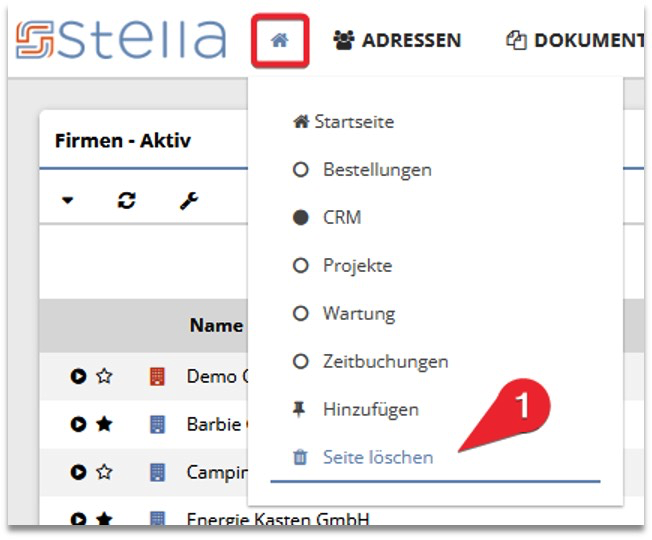This screenshot has height=540, width=652.
Task: Unstar the Barbie company row
Action: point(104,425)
